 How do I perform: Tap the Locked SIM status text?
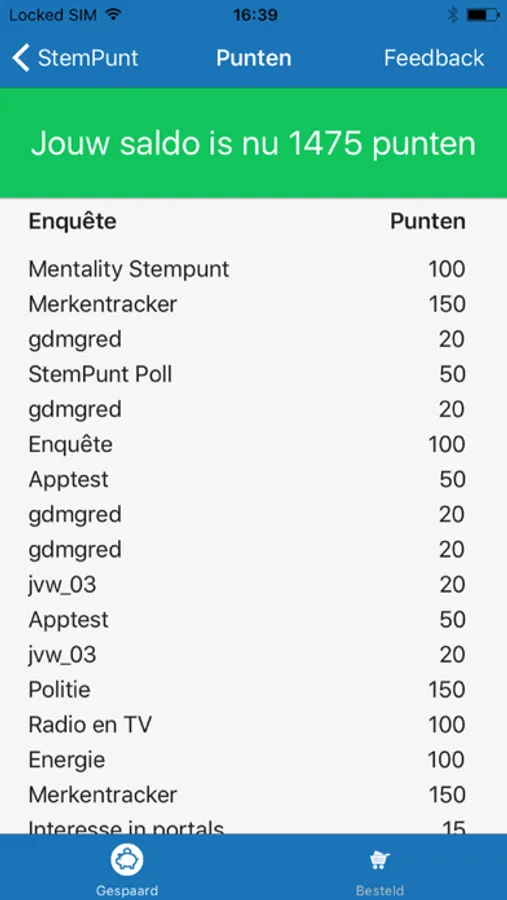coord(55,15)
